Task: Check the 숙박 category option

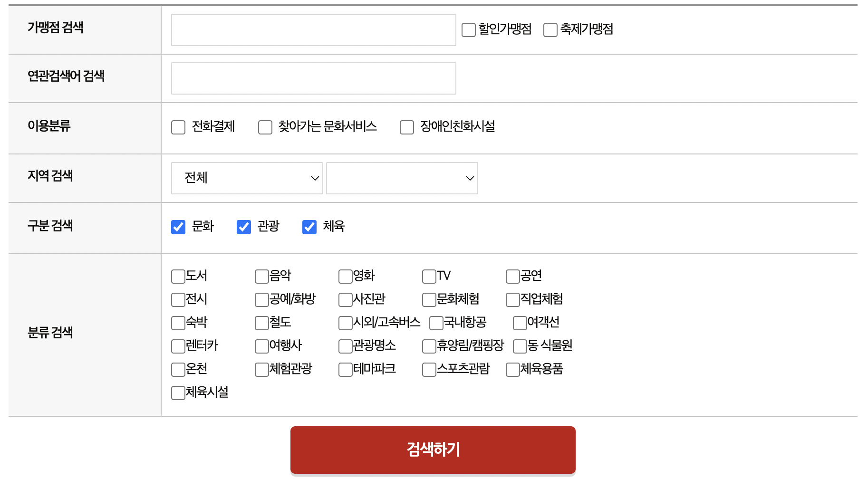Action: pyautogui.click(x=177, y=323)
